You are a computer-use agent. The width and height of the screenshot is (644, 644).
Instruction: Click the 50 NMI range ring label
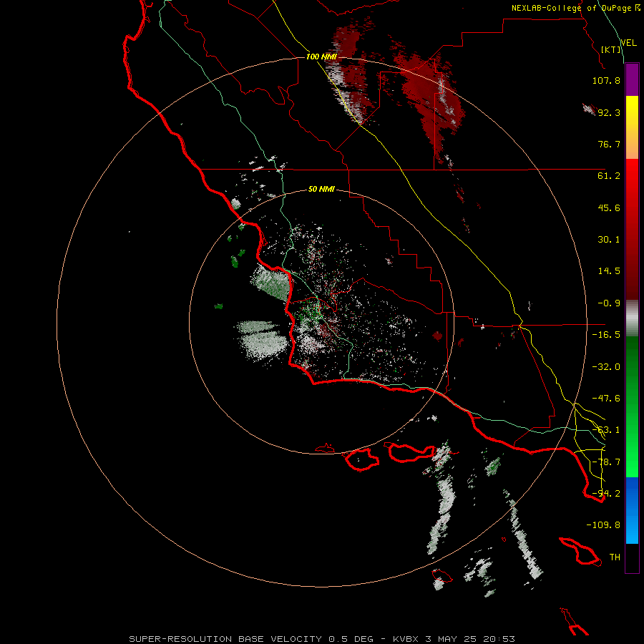point(321,189)
